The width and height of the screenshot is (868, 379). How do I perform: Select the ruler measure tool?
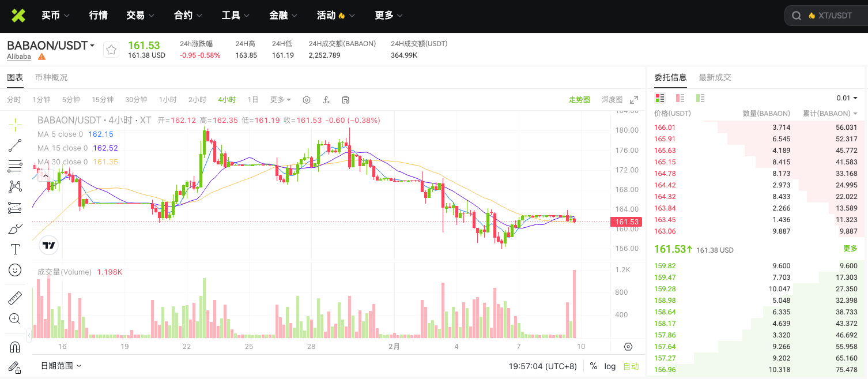(15, 298)
